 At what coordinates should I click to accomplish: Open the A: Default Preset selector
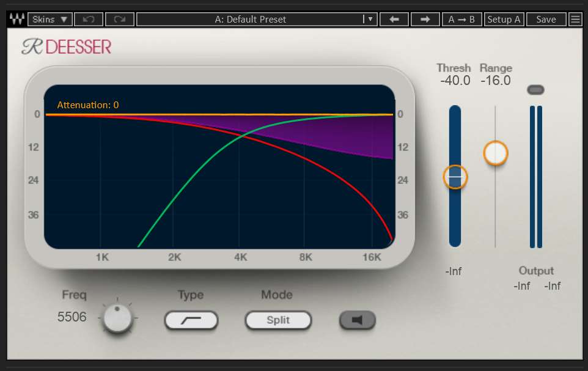(250, 19)
